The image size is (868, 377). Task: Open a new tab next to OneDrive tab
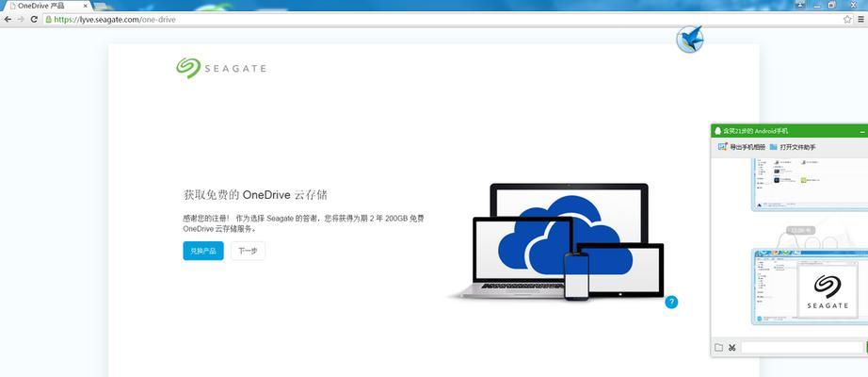point(102,6)
